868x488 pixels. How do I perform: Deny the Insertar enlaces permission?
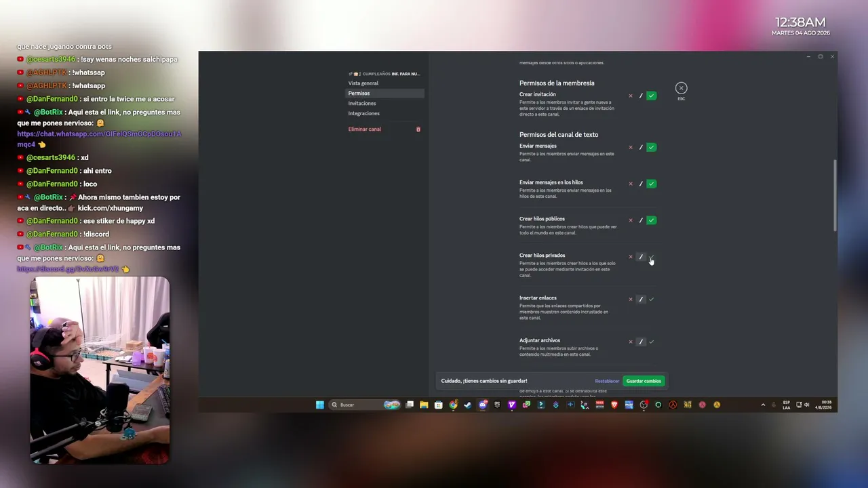point(631,299)
